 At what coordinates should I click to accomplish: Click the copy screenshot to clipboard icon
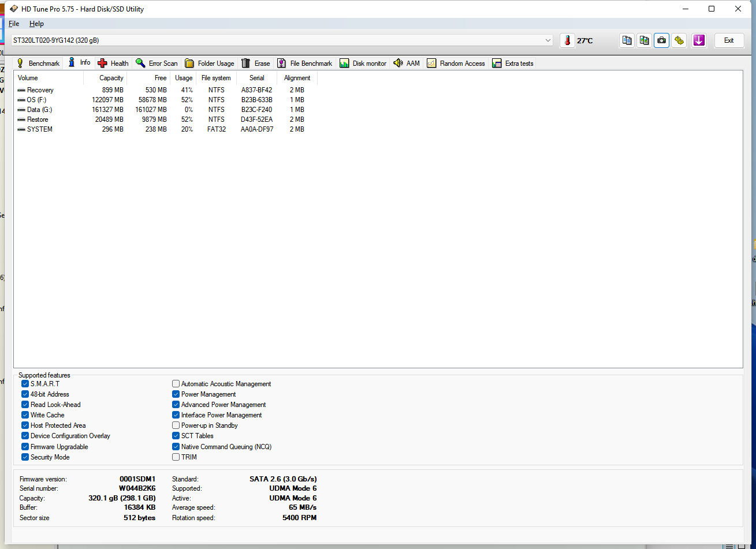pyautogui.click(x=644, y=40)
